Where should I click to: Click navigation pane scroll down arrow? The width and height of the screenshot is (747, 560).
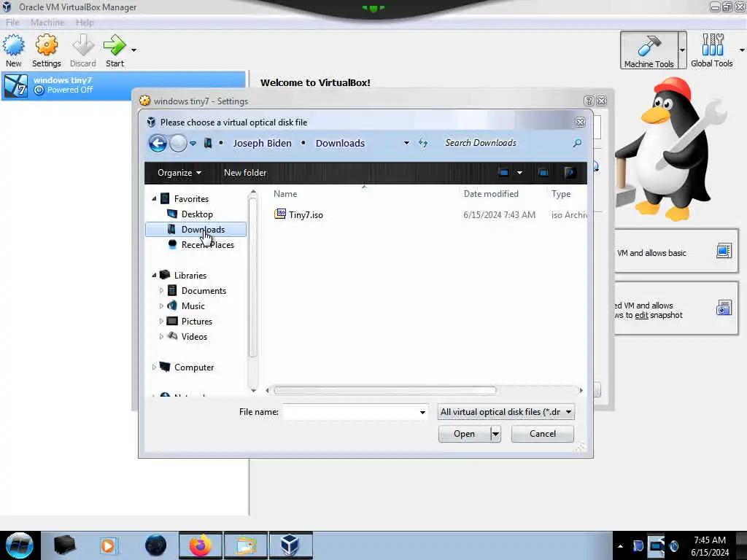pyautogui.click(x=253, y=391)
